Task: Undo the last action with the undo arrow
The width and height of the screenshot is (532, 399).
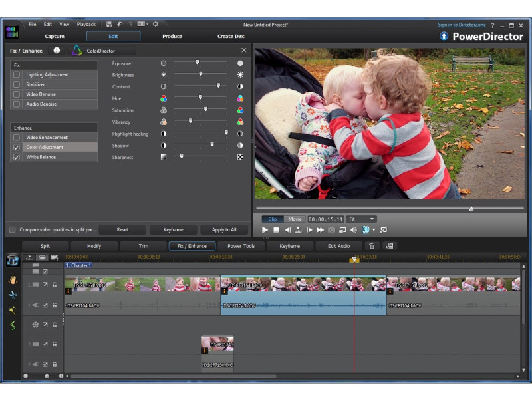Action: click(120, 24)
